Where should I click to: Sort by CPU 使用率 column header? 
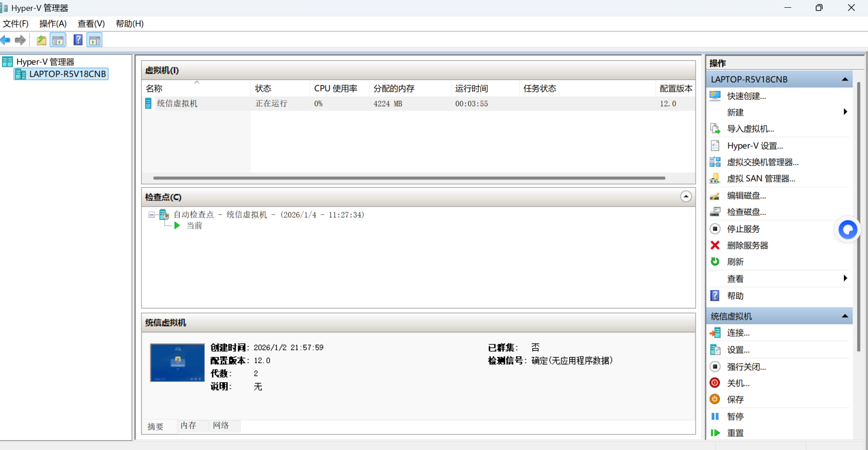[x=340, y=88]
